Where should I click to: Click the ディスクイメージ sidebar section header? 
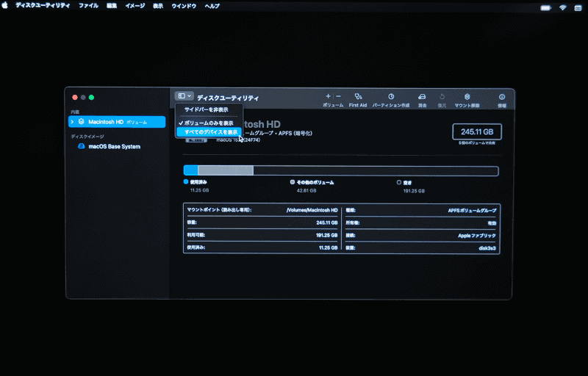click(87, 137)
